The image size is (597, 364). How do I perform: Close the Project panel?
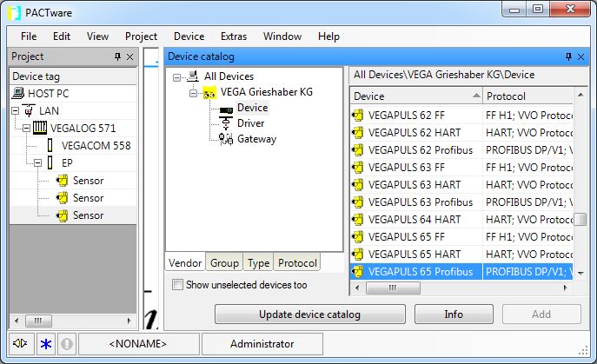click(129, 56)
